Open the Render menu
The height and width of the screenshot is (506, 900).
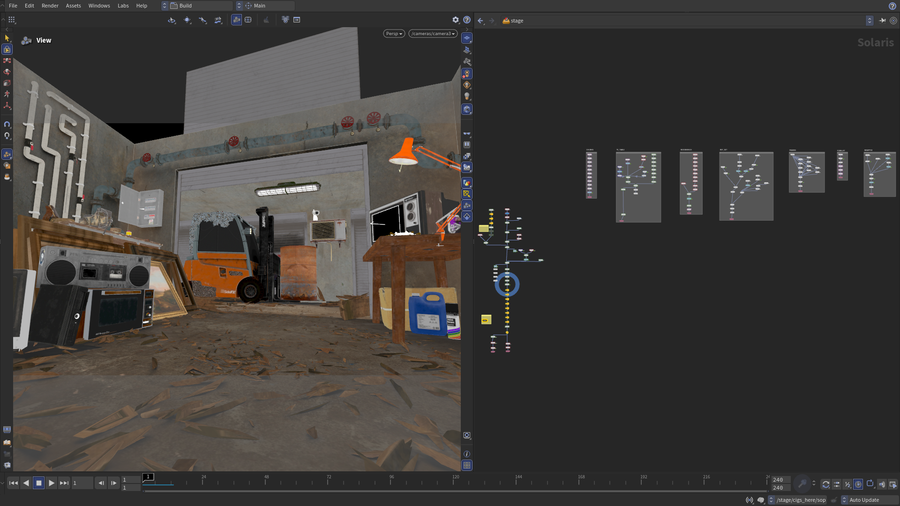point(50,6)
